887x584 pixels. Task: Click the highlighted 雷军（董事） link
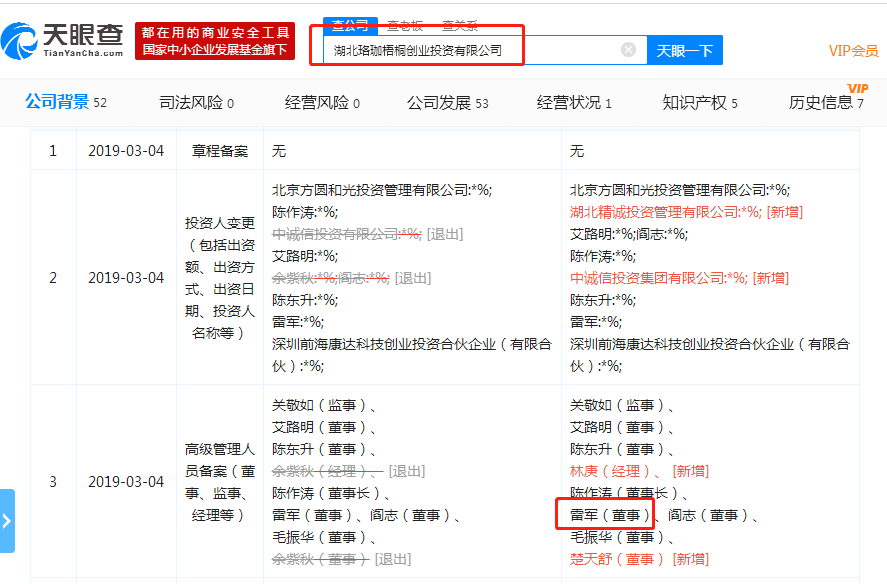(x=611, y=513)
